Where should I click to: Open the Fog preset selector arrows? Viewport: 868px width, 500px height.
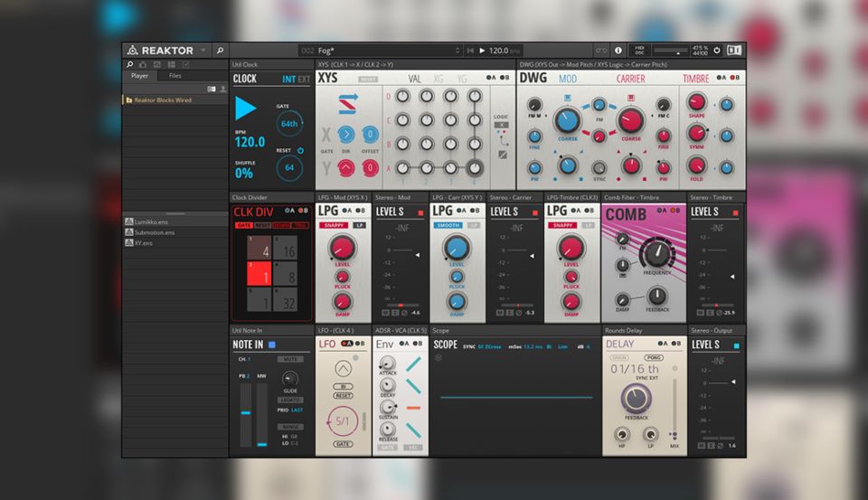pos(458,51)
